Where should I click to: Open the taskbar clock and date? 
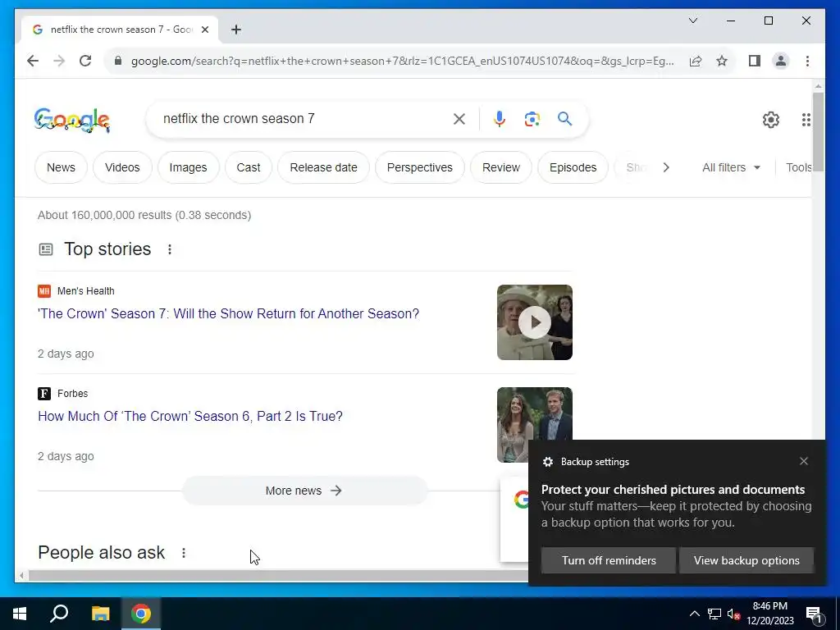770,614
